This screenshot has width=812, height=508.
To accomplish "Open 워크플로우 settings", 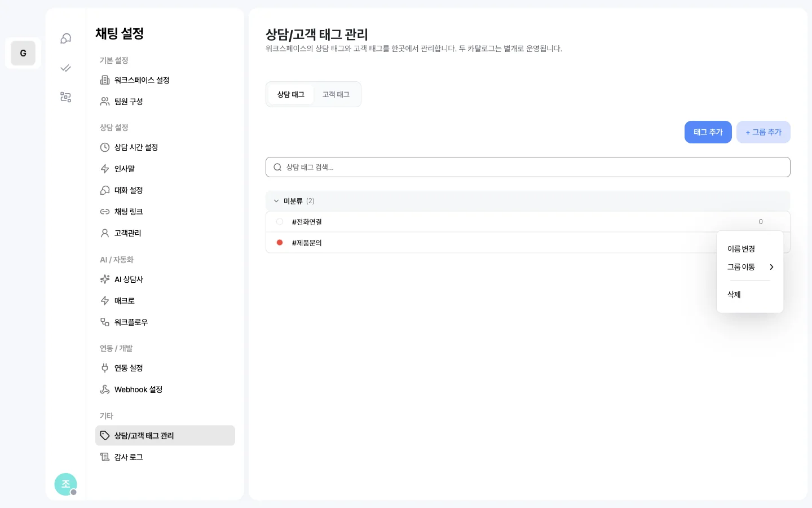I will 165,322.
